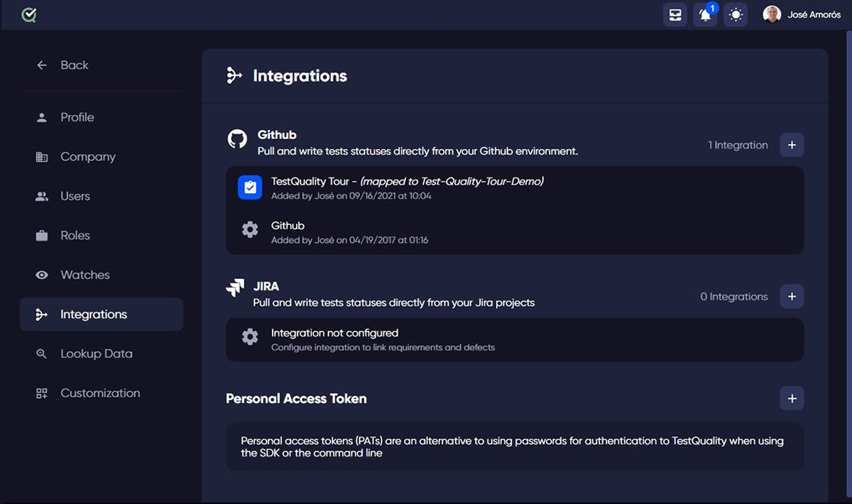Open the Integration not configured entry
852x504 pixels.
[515, 340]
